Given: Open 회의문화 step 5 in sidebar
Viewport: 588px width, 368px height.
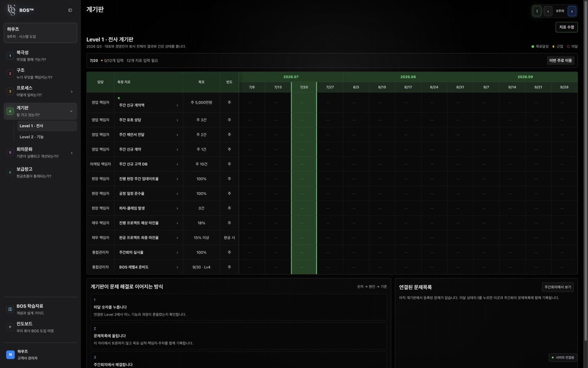Looking at the screenshot, I should tap(40, 152).
